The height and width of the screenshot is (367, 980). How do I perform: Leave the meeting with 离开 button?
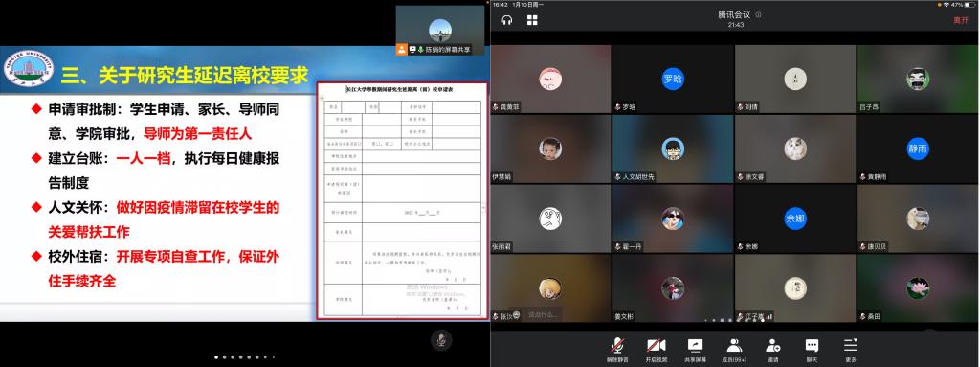960,20
